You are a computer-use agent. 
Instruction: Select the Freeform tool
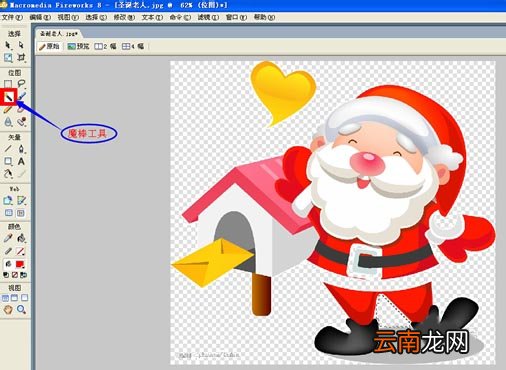(x=8, y=174)
